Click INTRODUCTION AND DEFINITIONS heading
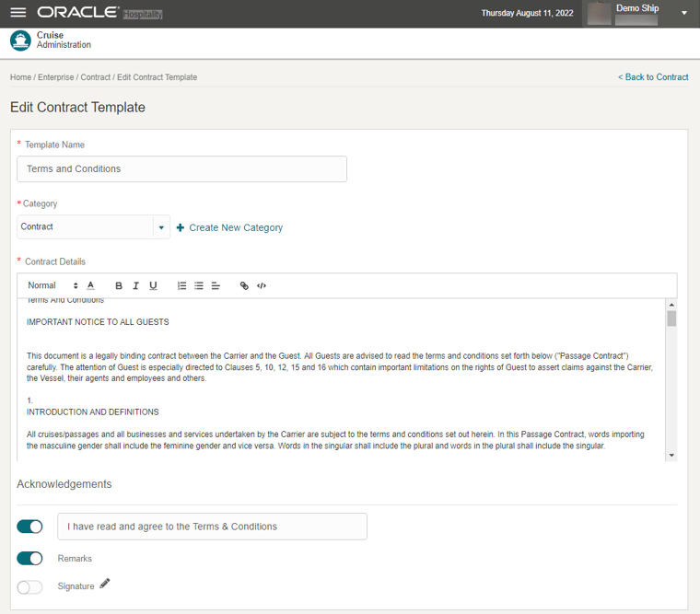700x614 pixels. pyautogui.click(x=92, y=411)
